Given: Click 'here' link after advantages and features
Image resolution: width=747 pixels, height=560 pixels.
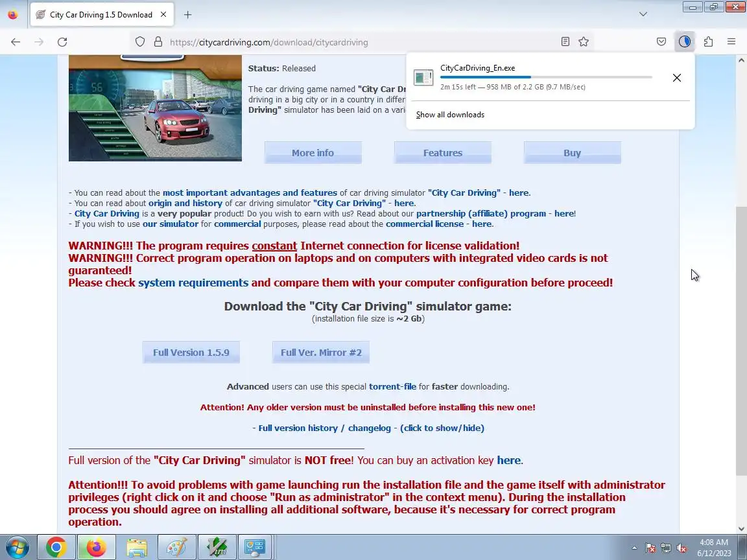Looking at the screenshot, I should tap(519, 193).
